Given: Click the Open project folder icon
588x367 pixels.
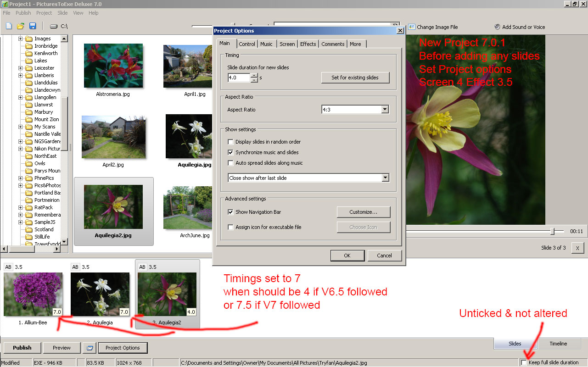Looking at the screenshot, I should point(21,26).
